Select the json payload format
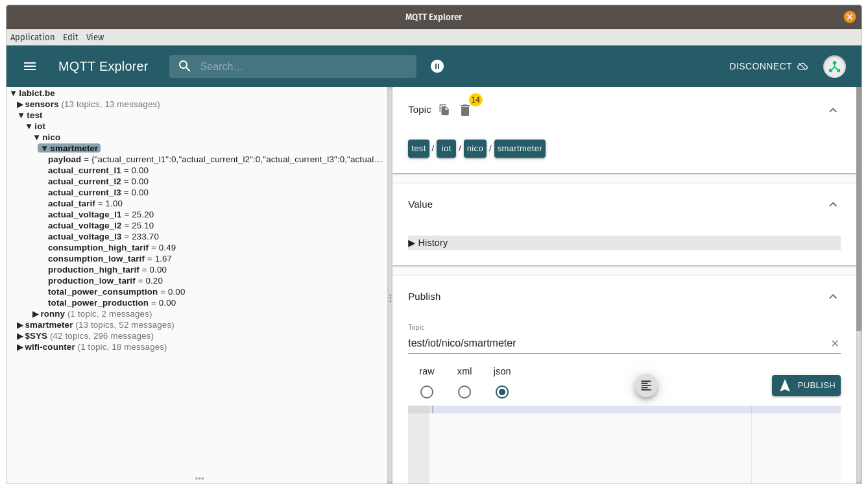Screen dimensions: 868x490 click(501, 392)
